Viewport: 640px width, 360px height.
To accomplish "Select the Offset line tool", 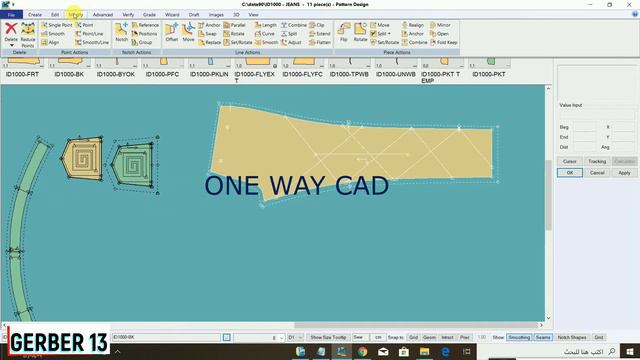I will tap(172, 32).
